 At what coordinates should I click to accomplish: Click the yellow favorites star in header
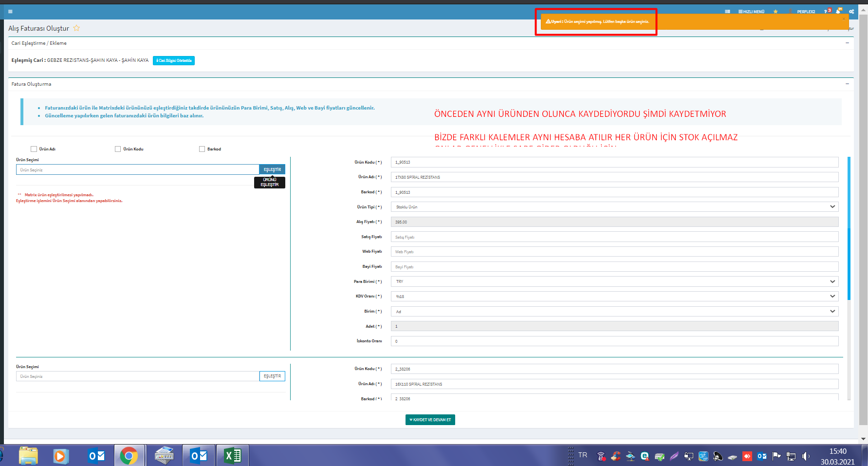pyautogui.click(x=776, y=12)
